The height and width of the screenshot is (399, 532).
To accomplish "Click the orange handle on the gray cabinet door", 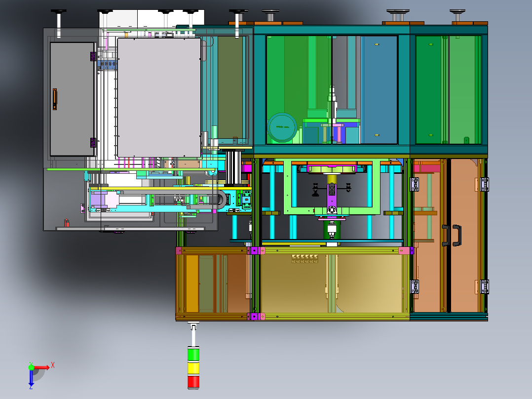I will coord(55,99).
